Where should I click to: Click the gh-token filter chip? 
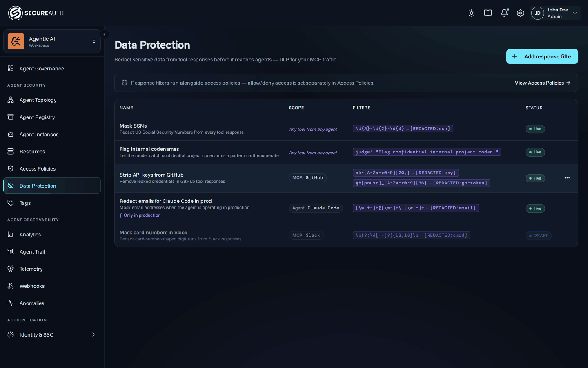(x=421, y=183)
